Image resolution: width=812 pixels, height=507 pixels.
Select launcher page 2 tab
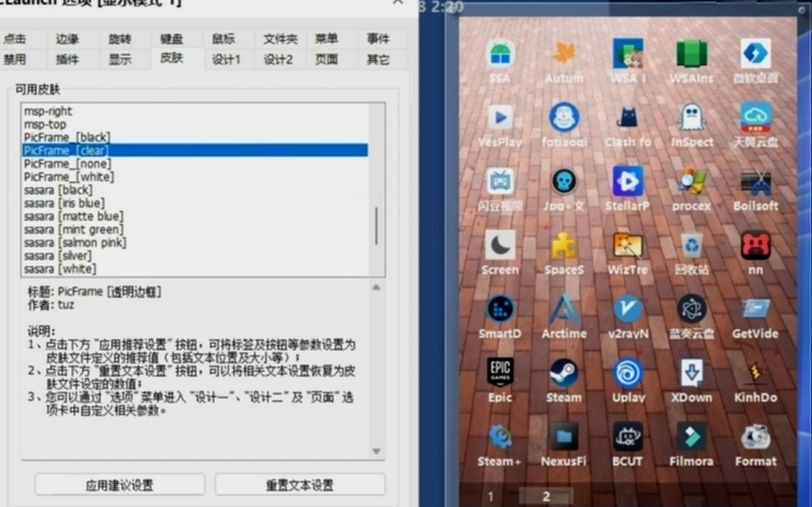click(546, 496)
